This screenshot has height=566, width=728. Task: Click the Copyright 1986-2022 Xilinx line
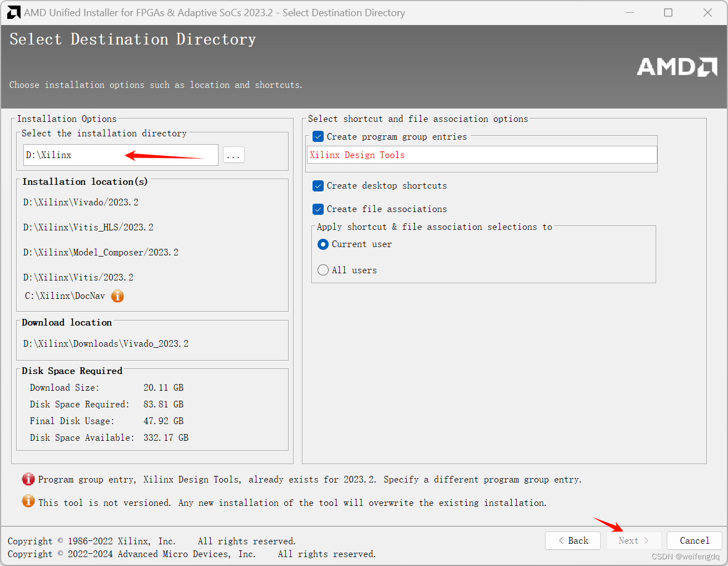pos(152,541)
